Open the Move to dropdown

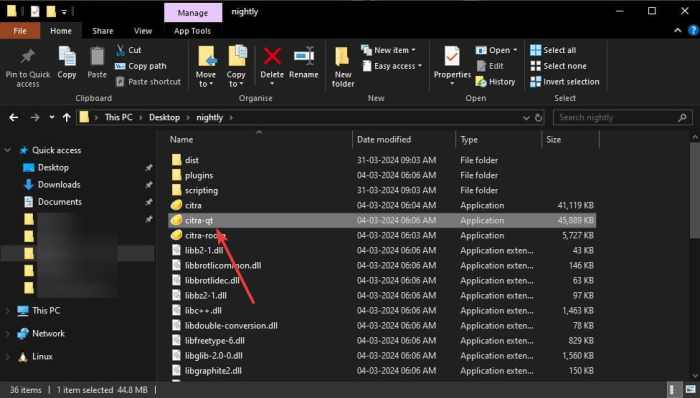pos(205,66)
